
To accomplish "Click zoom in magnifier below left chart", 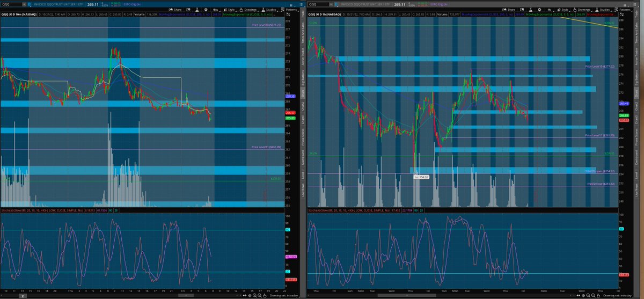I will 255,295.
